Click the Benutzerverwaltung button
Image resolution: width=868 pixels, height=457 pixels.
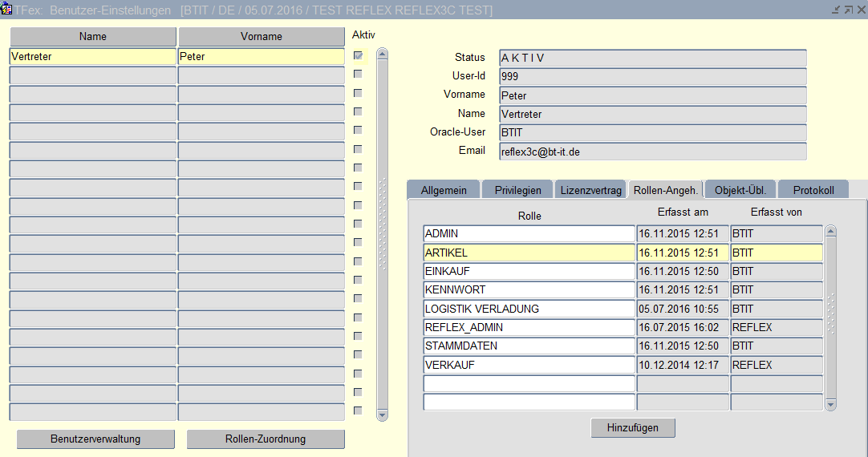(x=95, y=439)
